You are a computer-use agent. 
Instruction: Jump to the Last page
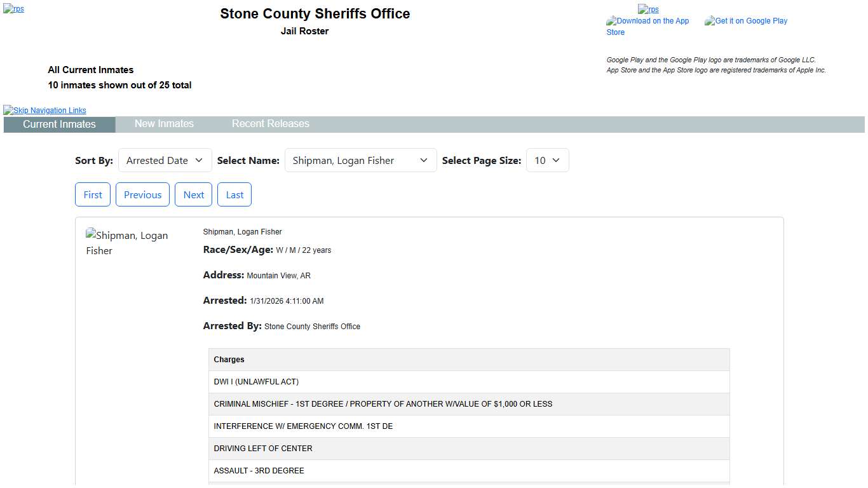pos(234,195)
